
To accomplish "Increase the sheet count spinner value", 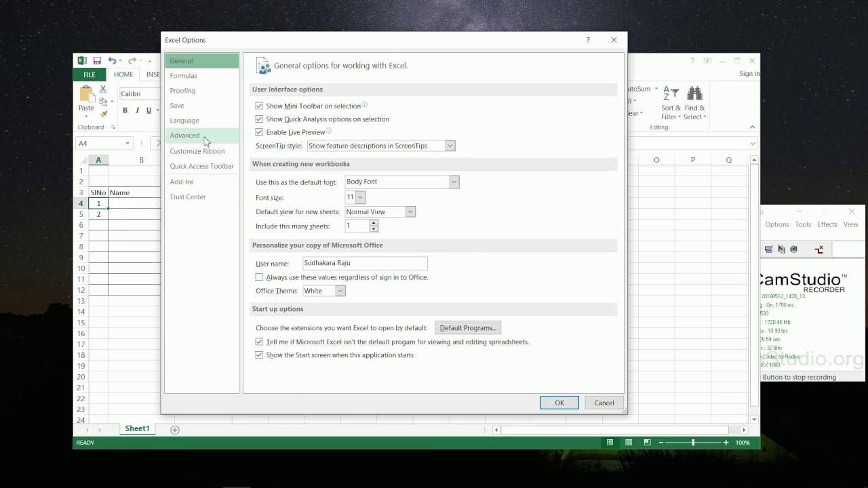I will (x=374, y=223).
